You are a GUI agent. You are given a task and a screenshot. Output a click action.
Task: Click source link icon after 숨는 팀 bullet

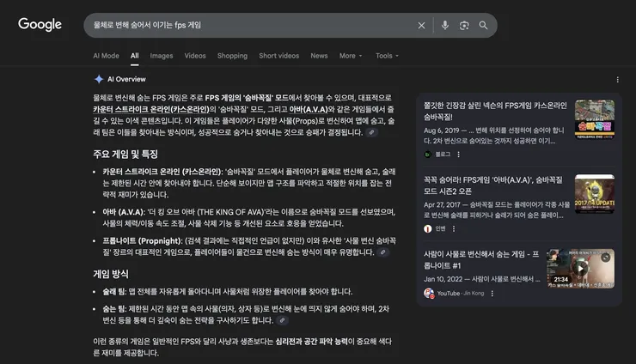[282, 320]
